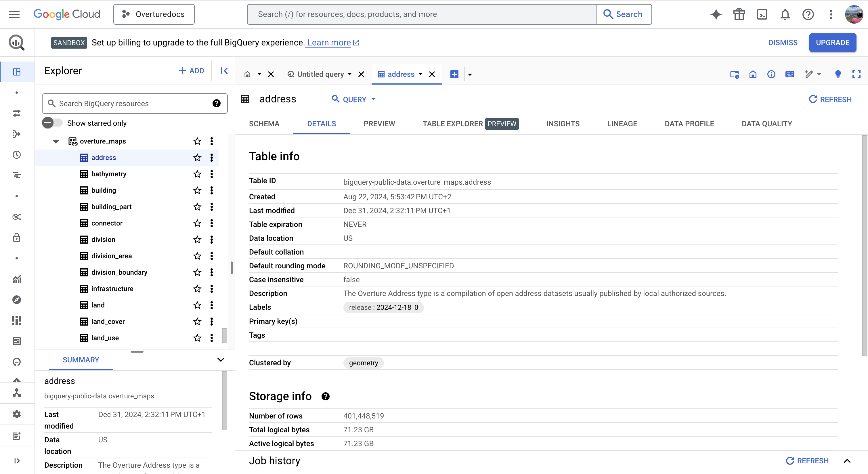
Task: Open more actions for building_part table
Action: point(212,207)
